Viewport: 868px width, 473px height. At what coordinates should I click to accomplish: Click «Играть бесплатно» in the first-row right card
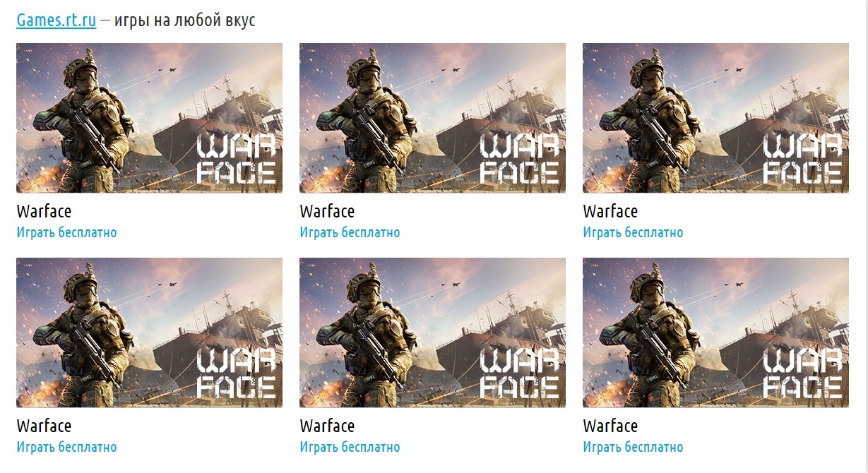[633, 232]
